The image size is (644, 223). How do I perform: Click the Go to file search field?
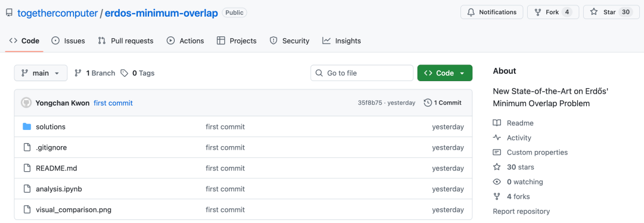(x=362, y=73)
